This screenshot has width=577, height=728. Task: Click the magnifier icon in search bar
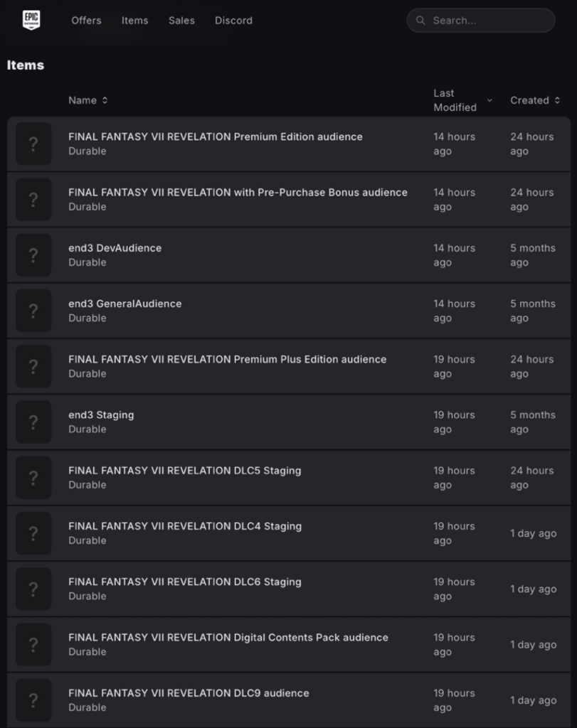pyautogui.click(x=420, y=21)
